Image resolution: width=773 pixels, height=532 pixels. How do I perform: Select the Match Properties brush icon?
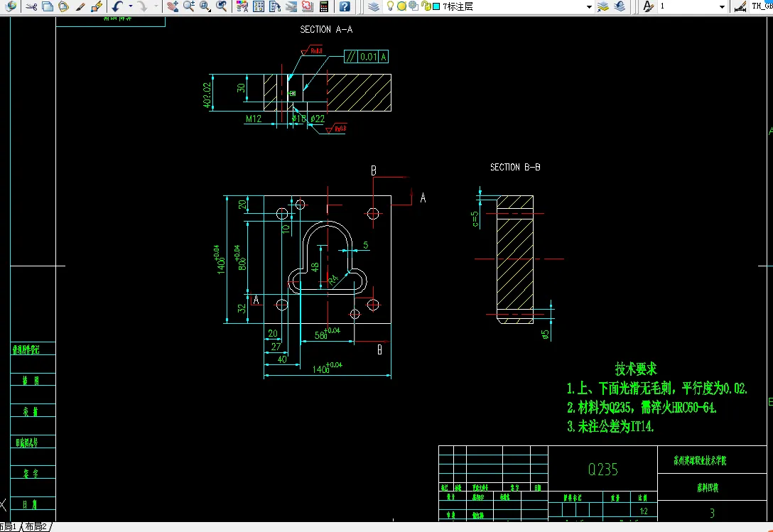click(x=80, y=6)
